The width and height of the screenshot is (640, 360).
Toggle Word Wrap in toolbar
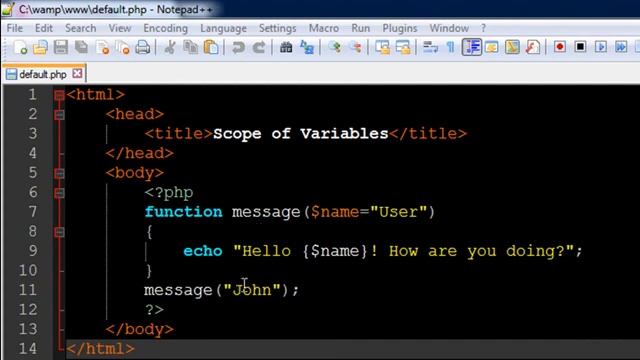pyautogui.click(x=430, y=47)
